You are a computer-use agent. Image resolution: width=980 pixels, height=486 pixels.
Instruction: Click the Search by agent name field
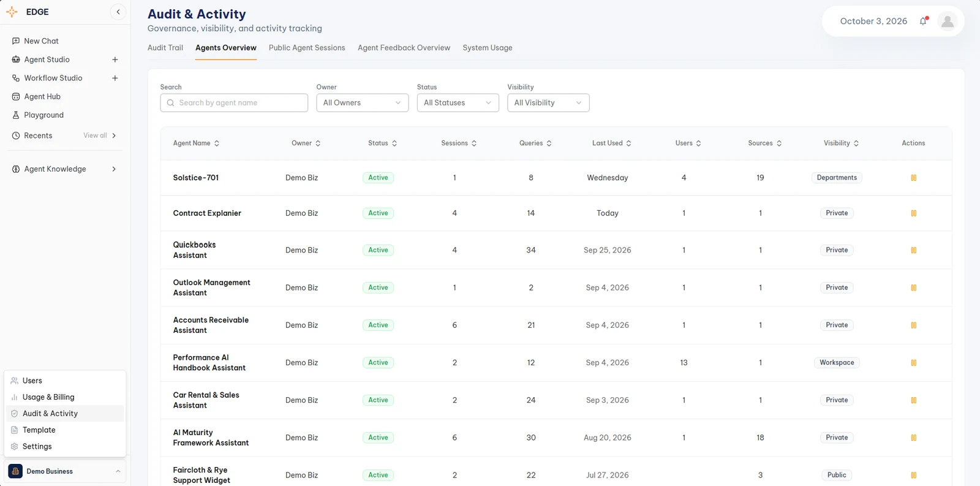[234, 103]
